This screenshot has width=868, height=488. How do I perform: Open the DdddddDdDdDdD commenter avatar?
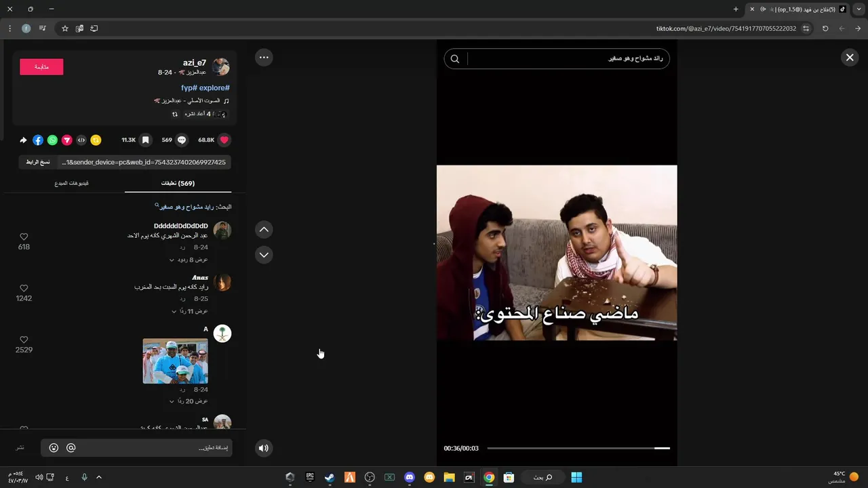click(x=222, y=230)
